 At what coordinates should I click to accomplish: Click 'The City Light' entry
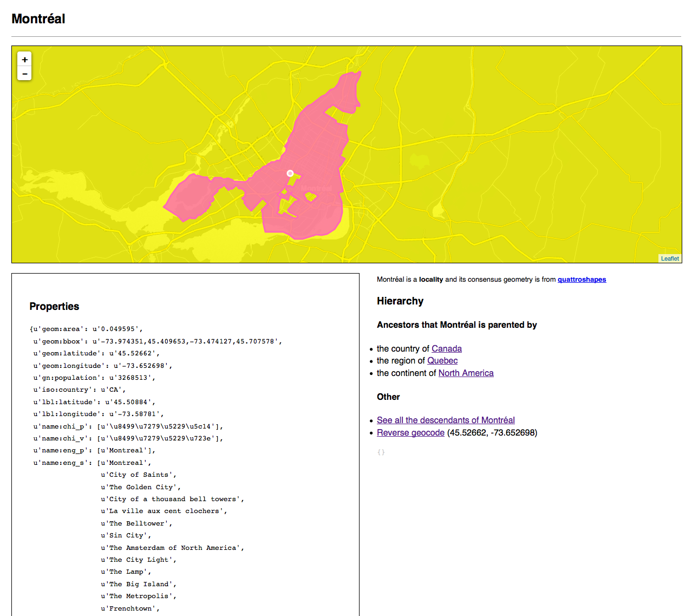pos(139,560)
